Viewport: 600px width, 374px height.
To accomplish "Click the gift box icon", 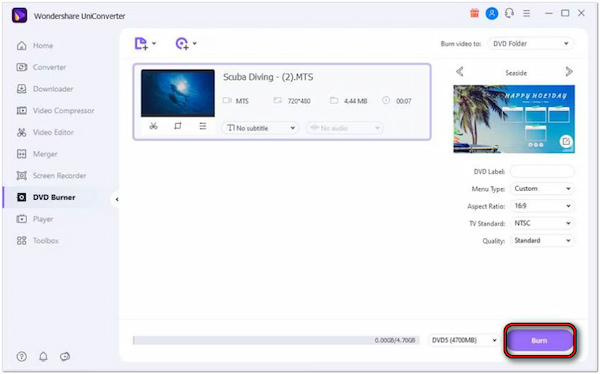I will pos(474,13).
